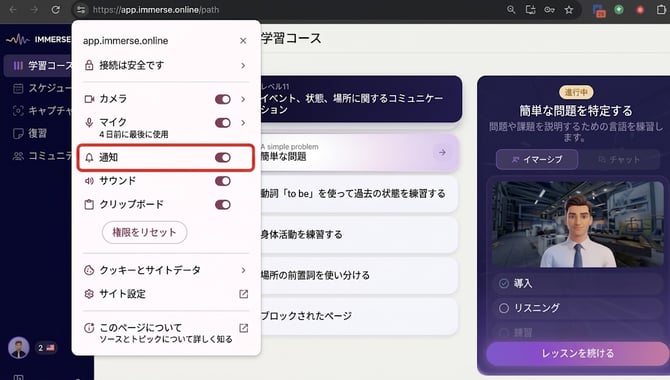The height and width of the screenshot is (380, 670).
Task: Open the ブロックされたページ lesson card
Action: pos(359,316)
